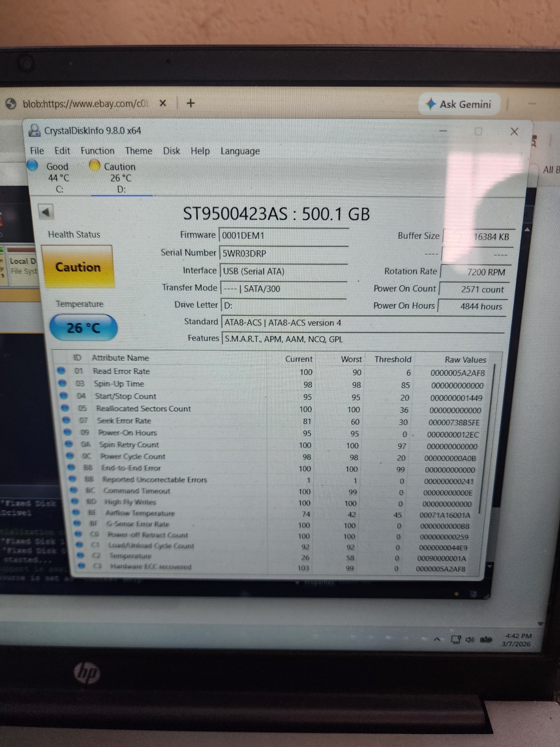Click the status dot for Command Timeout
The image size is (560, 747).
74,490
